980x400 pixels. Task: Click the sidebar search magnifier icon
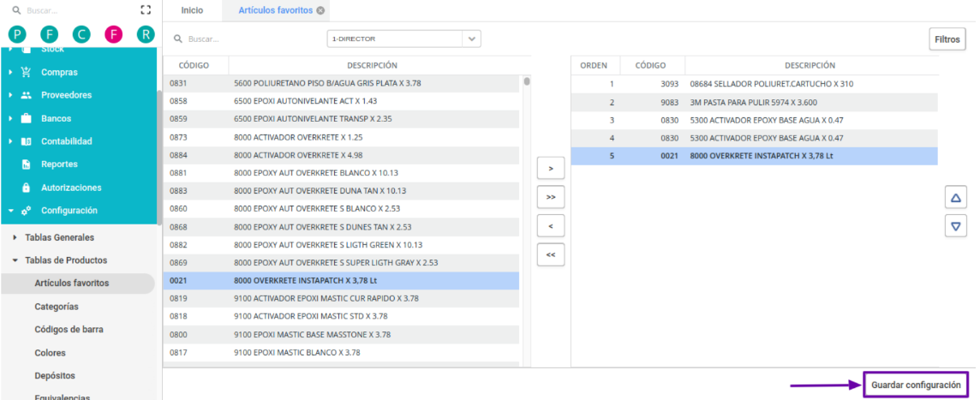tap(16, 10)
